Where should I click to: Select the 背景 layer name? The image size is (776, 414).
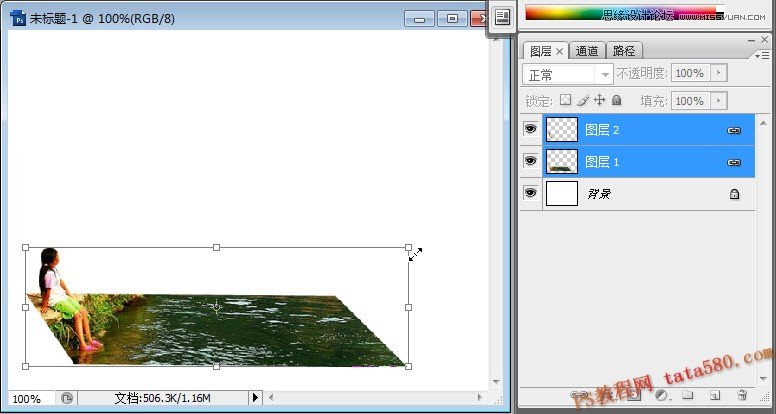pos(599,194)
